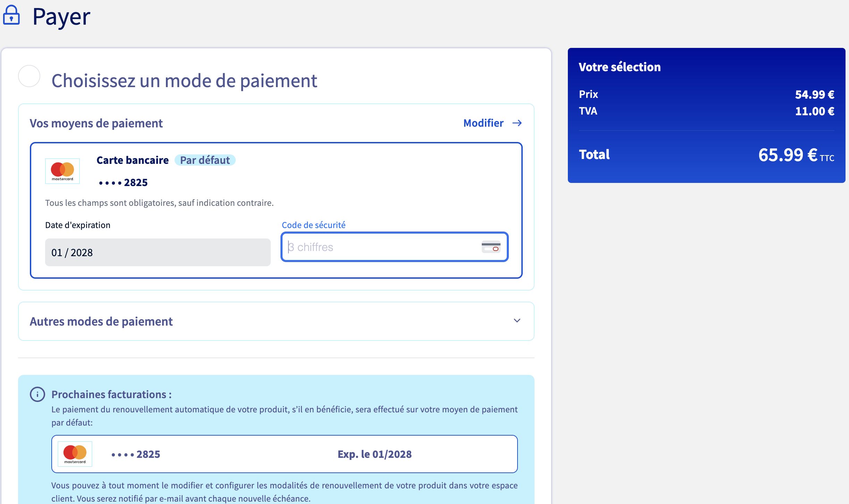Click the Total 65.99 € amount
The image size is (849, 504).
tap(787, 155)
